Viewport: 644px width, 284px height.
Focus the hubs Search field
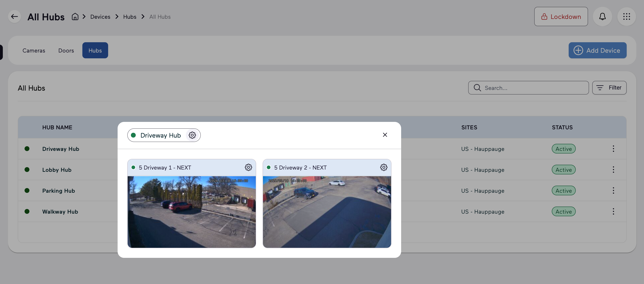tap(528, 88)
